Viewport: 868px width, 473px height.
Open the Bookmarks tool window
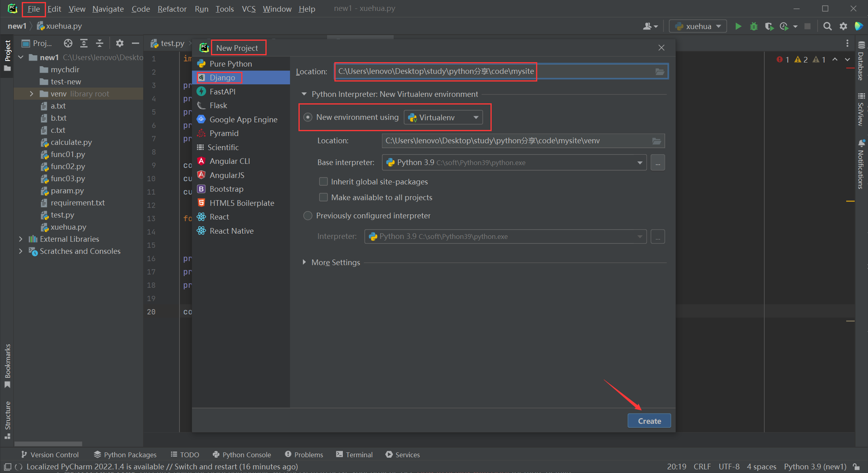click(x=7, y=366)
